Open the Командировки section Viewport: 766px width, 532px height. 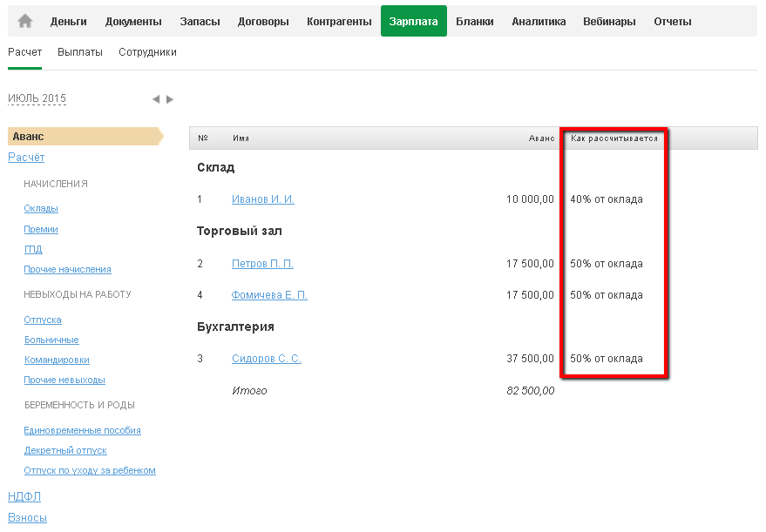57,360
